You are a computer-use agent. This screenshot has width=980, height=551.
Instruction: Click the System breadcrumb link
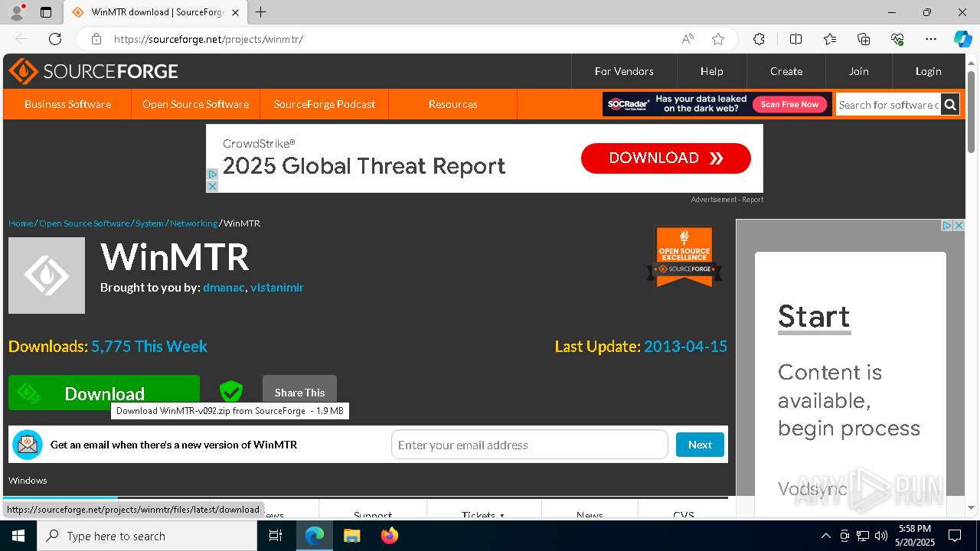[149, 223]
